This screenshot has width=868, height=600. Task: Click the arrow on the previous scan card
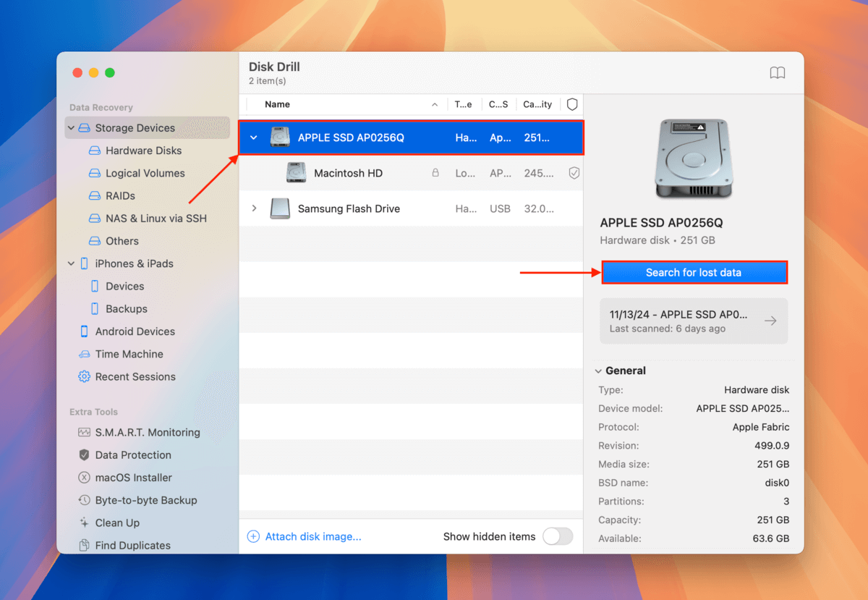click(771, 321)
